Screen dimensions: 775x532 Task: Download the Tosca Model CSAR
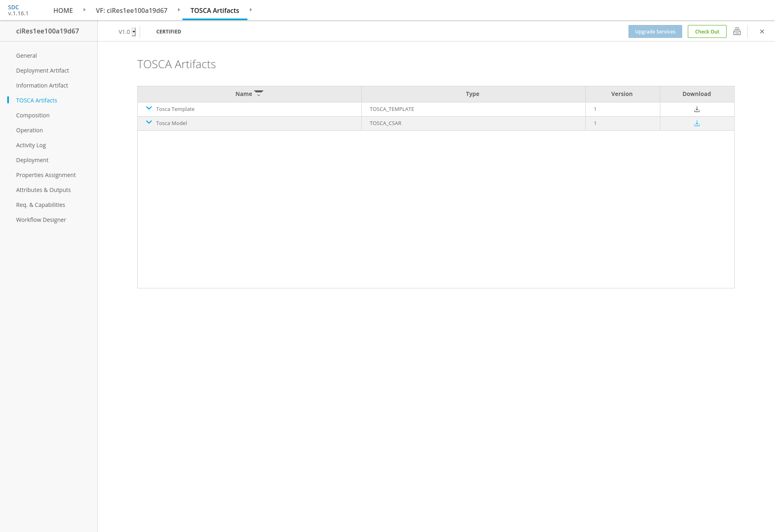click(x=697, y=123)
